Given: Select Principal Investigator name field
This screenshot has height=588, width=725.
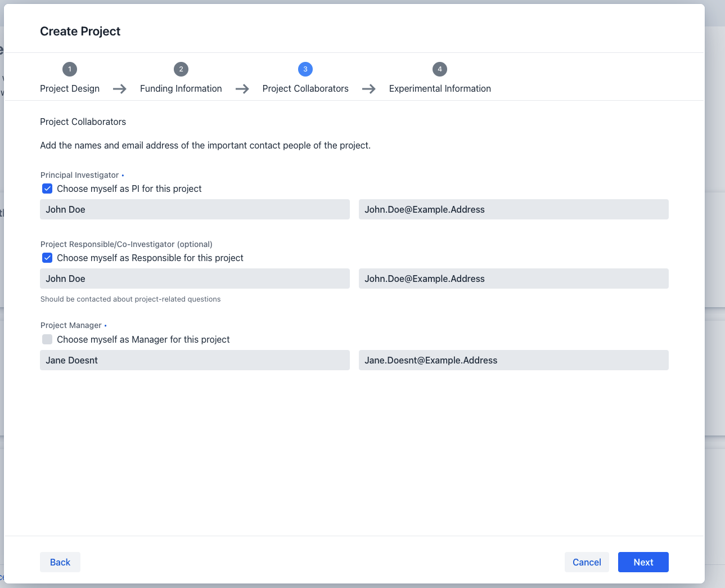Looking at the screenshot, I should click(195, 209).
